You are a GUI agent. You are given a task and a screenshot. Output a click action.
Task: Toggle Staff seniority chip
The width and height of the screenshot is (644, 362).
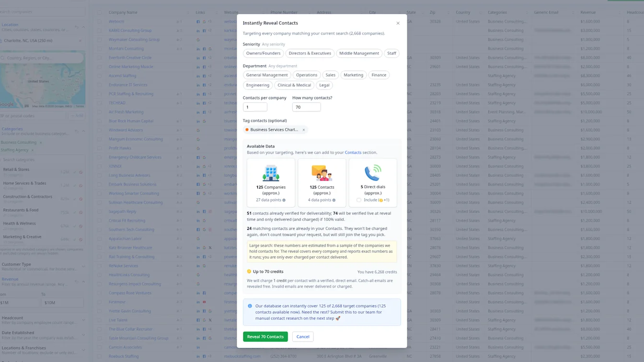(391, 53)
